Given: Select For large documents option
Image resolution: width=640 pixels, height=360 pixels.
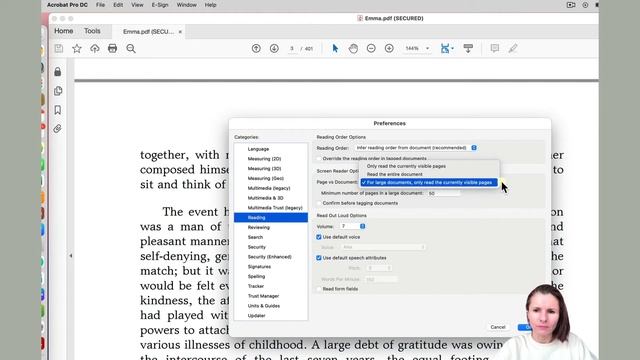Looking at the screenshot, I should coord(429,182).
